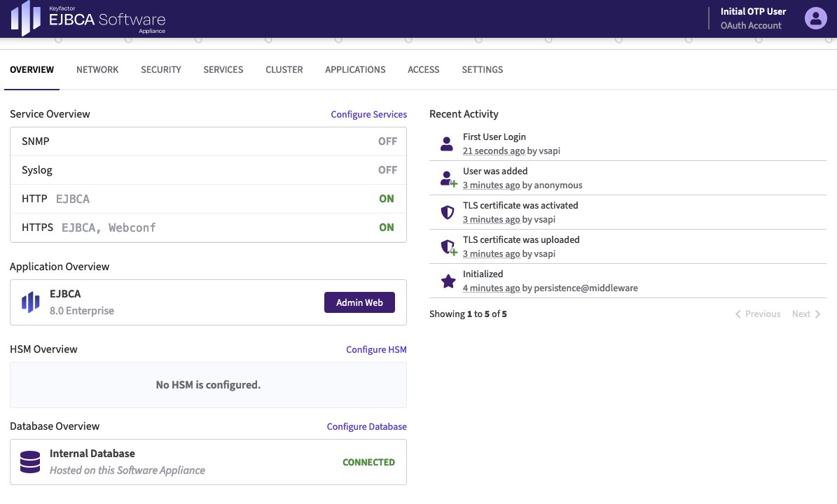Screen dimensions: 837x504
Task: Open the OVERVIEW tab
Action: (32, 70)
